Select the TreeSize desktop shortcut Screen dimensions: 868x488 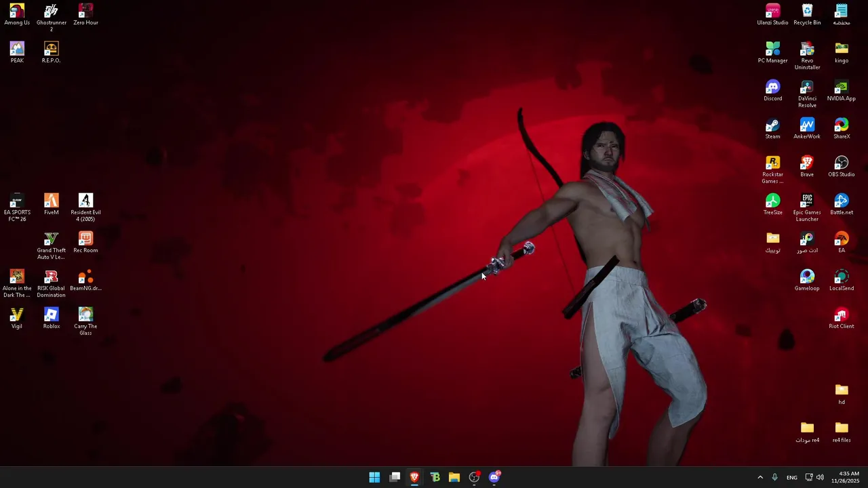click(x=773, y=205)
